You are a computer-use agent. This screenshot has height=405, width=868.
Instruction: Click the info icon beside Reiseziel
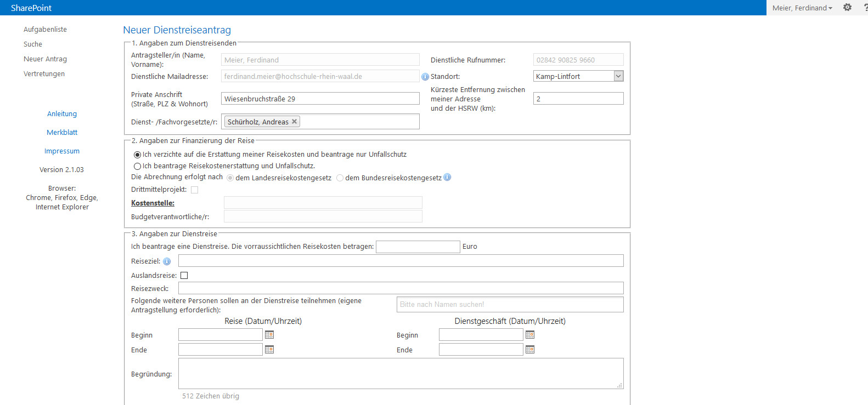(x=167, y=261)
